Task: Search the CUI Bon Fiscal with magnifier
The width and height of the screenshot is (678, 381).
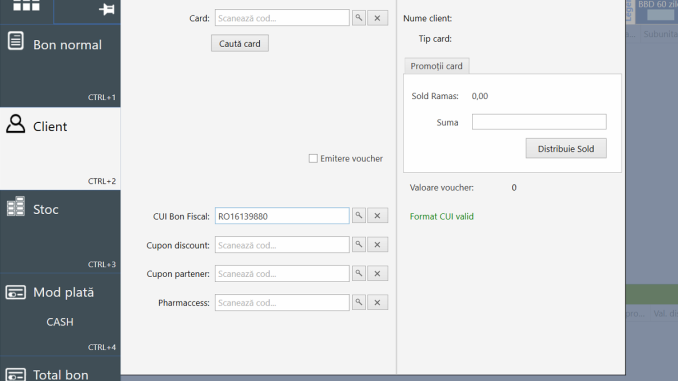Action: tap(359, 215)
